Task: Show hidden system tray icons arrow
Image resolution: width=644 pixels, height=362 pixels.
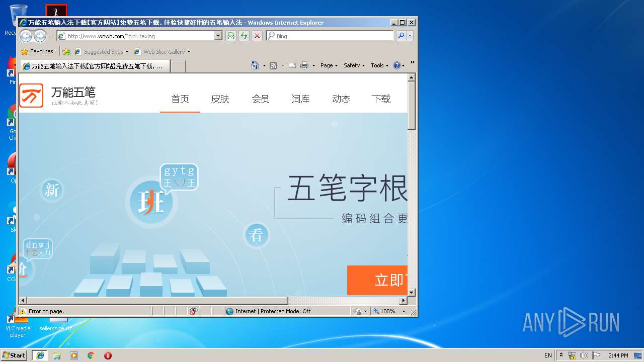Action: click(x=561, y=355)
